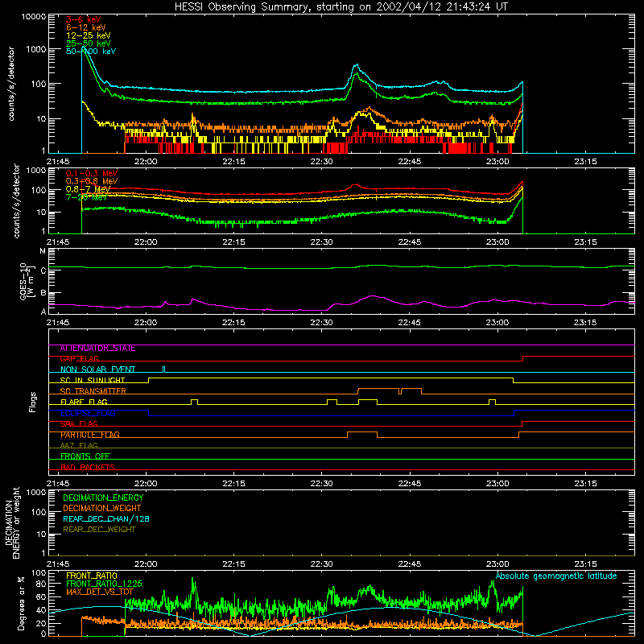644x644 pixels.
Task: Select the green "7-20 MeV" legend label
Action: coord(86,197)
